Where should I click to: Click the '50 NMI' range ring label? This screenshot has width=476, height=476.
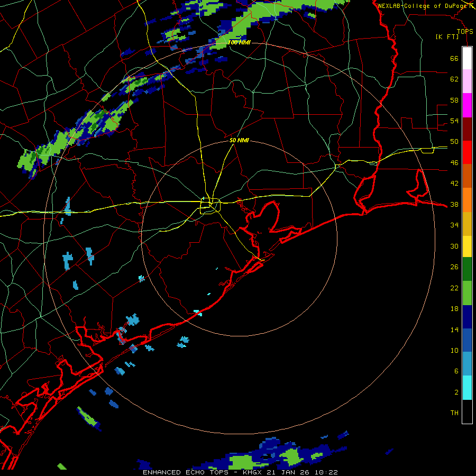pos(239,140)
